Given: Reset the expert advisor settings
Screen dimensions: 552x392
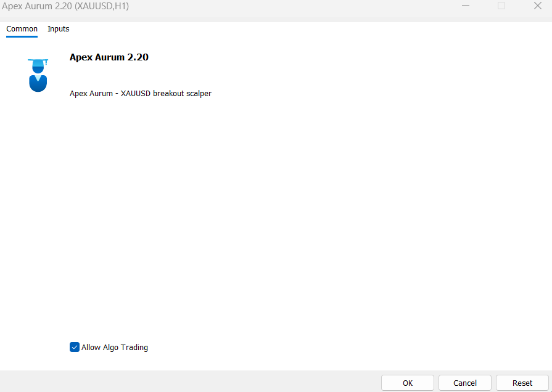Looking at the screenshot, I should pyautogui.click(x=522, y=383).
